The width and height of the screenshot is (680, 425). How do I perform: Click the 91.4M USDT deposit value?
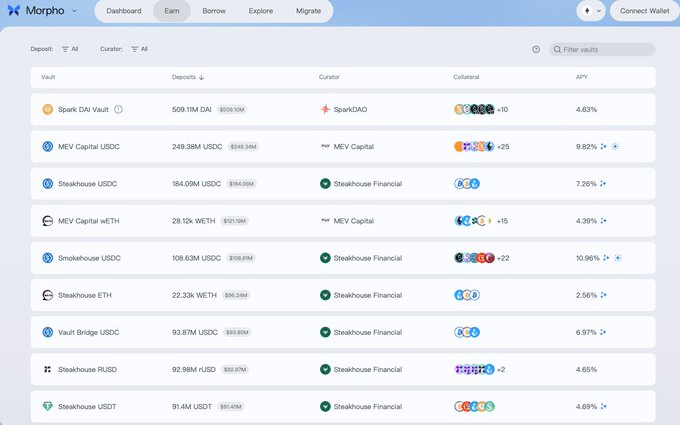192,407
